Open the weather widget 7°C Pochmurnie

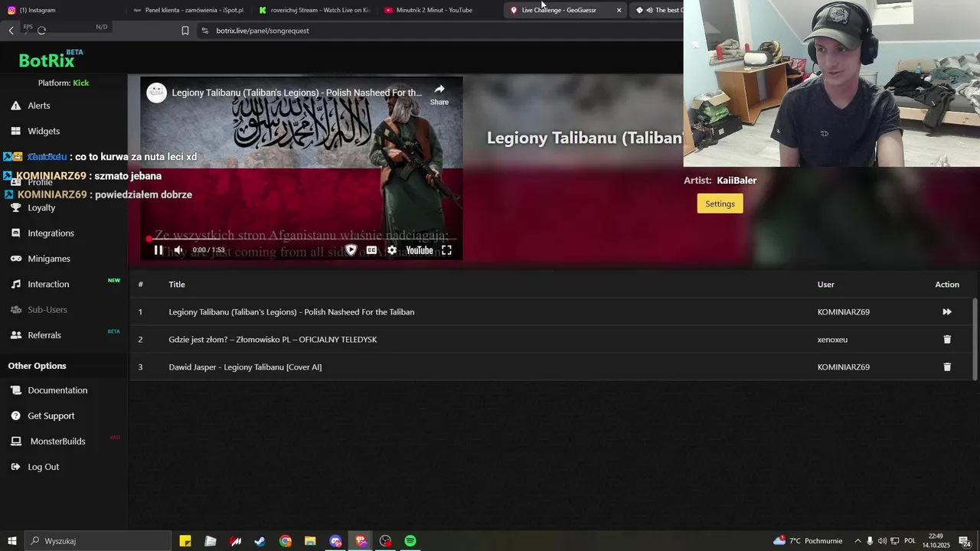[x=808, y=541]
